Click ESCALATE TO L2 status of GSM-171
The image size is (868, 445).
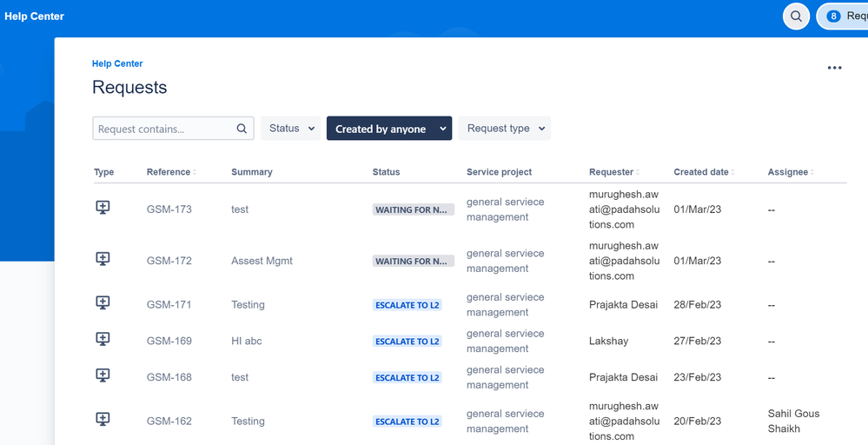pos(407,305)
